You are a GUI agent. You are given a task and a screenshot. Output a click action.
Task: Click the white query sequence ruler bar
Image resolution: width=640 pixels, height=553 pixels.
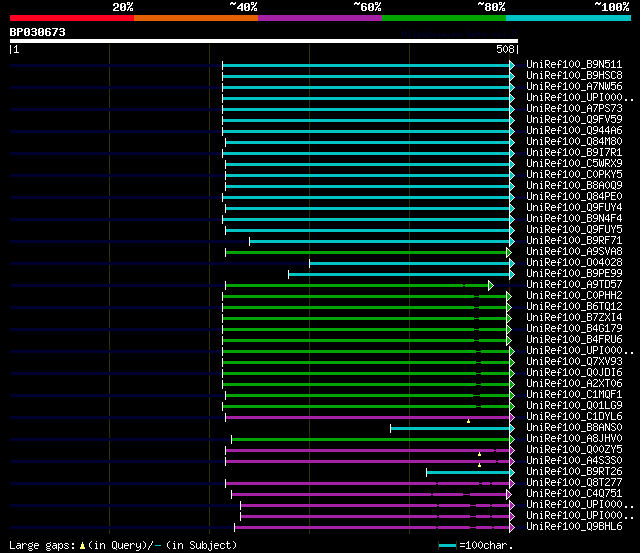264,41
